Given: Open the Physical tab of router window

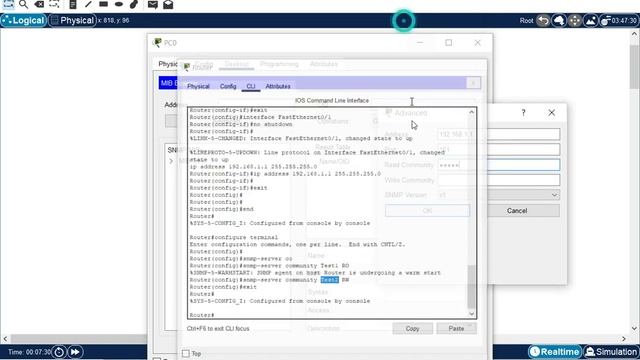Looking at the screenshot, I should coord(198,87).
